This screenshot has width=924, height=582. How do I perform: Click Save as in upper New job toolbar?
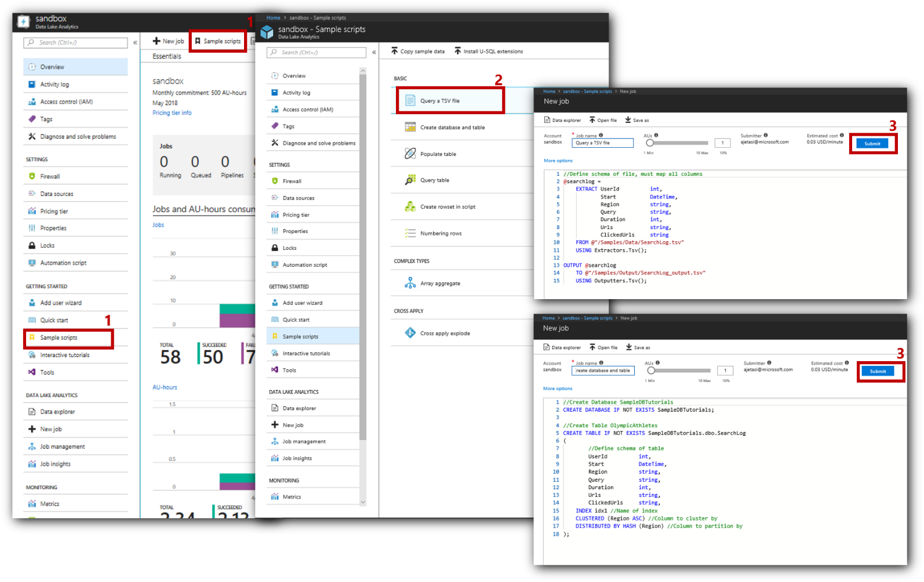(x=637, y=121)
